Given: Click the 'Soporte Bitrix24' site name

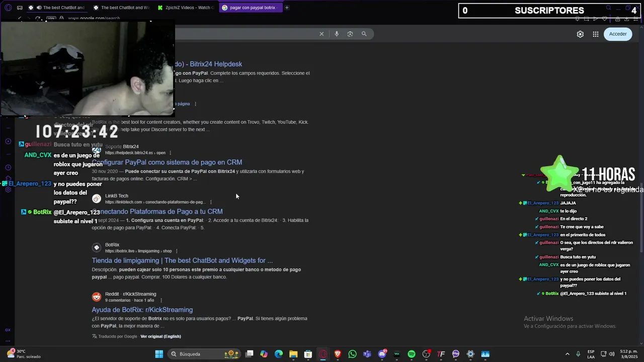Looking at the screenshot, I should (x=122, y=146).
